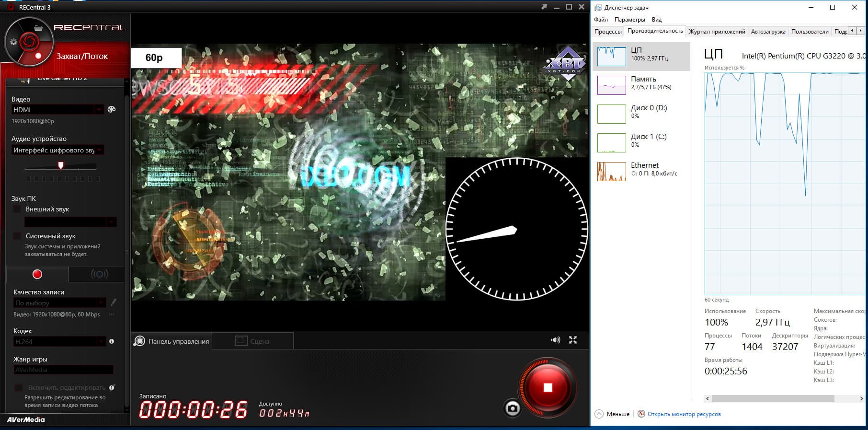Open video color palette settings next to HDMI
The height and width of the screenshot is (430, 868).
click(112, 109)
